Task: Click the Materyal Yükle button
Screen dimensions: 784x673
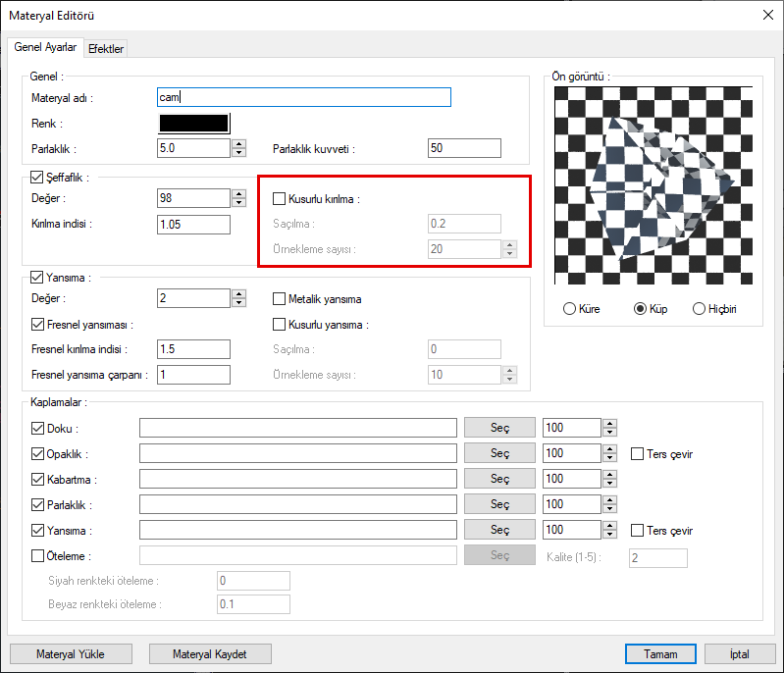Action: 70,653
